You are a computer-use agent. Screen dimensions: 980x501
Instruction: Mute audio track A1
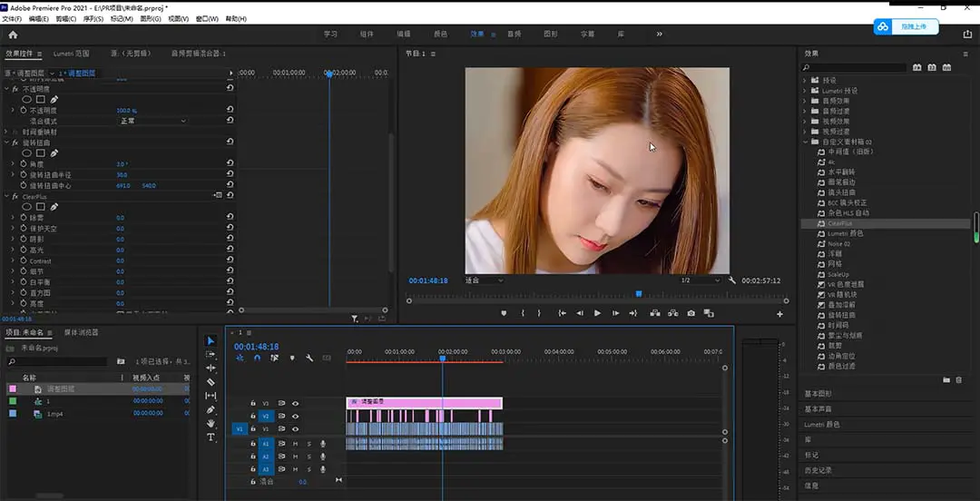click(296, 443)
